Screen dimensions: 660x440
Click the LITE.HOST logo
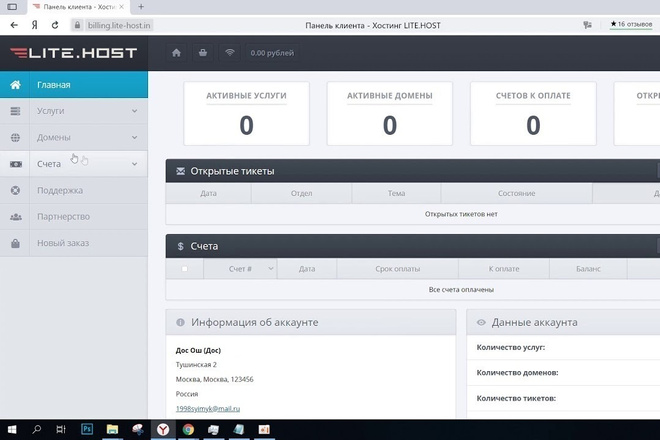click(x=74, y=53)
